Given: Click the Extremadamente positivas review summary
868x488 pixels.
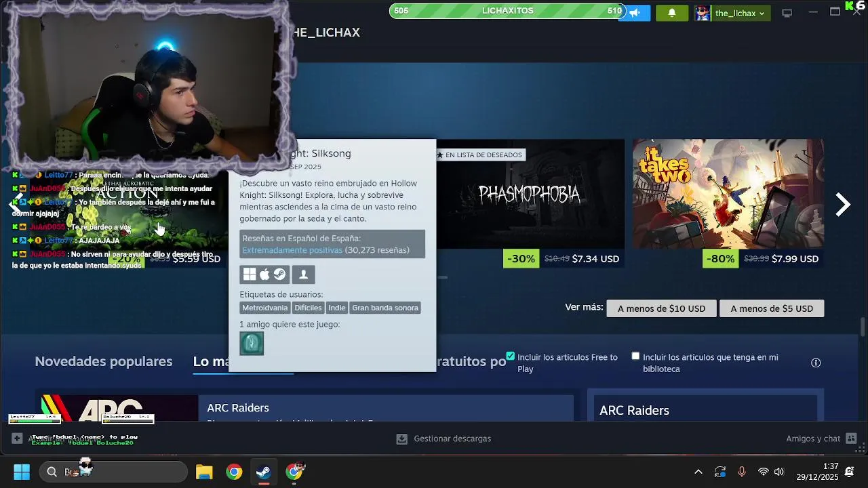Looking at the screenshot, I should [292, 250].
